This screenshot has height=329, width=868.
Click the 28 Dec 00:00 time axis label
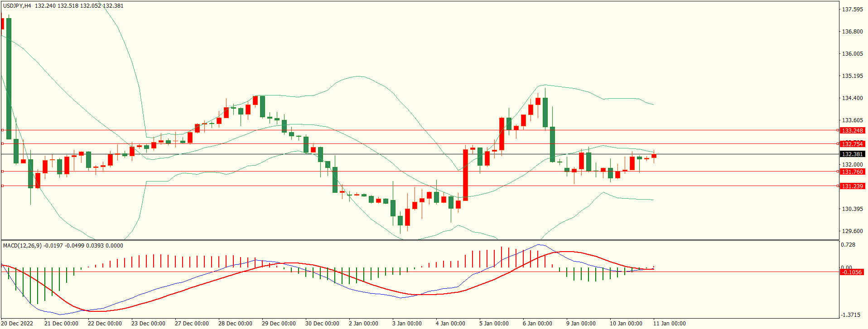[235, 323]
